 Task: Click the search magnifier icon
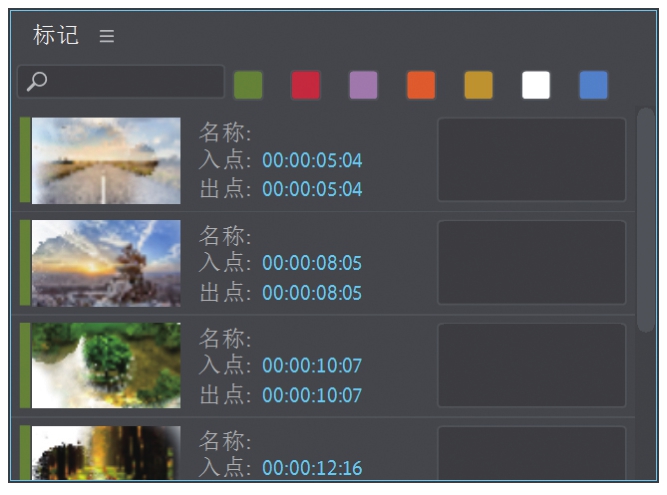click(37, 82)
